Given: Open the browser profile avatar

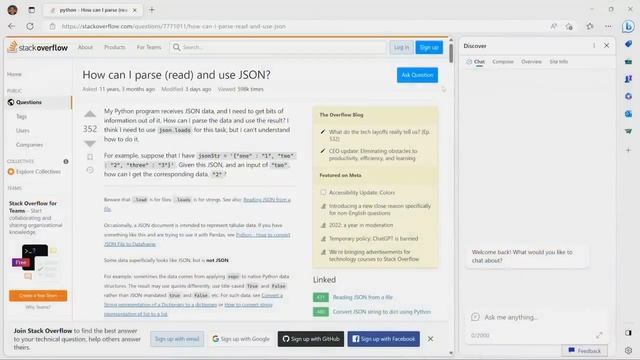Looking at the screenshot, I should 12,10.
